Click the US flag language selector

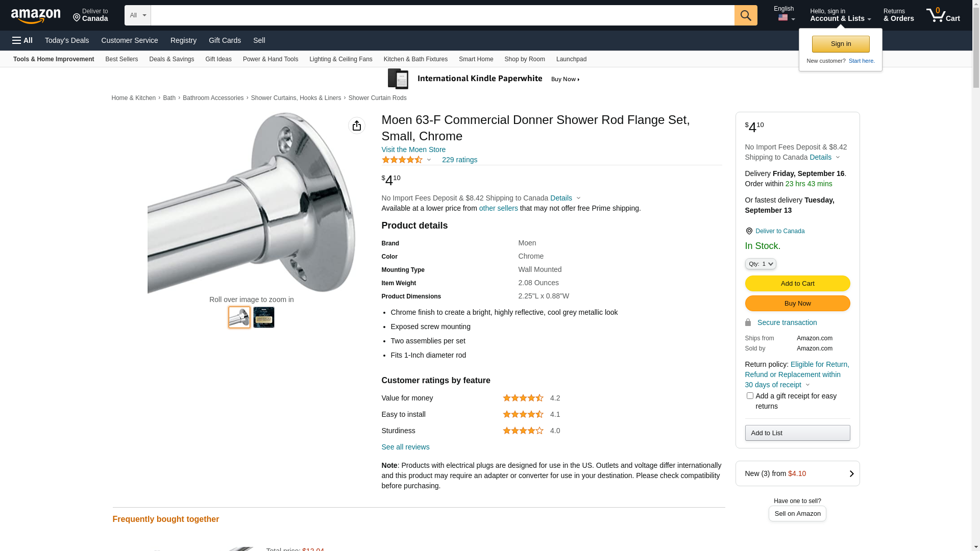(x=786, y=18)
